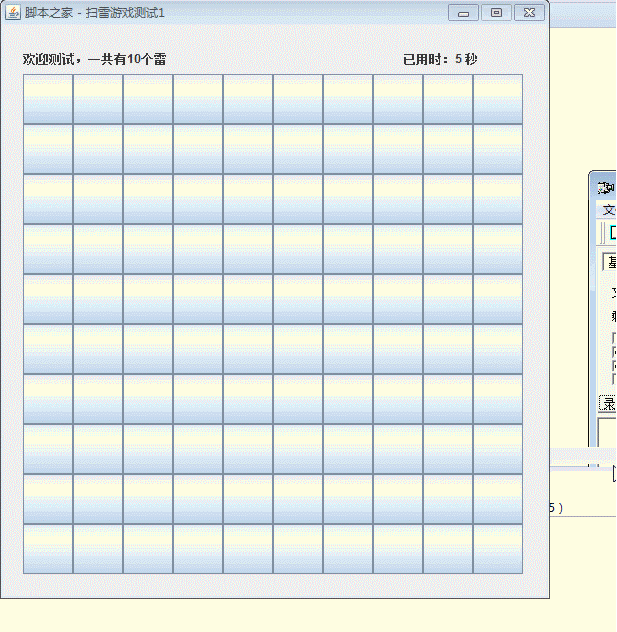Open the mine cell in row 2, column 8
The width and height of the screenshot is (617, 632).
[x=398, y=149]
